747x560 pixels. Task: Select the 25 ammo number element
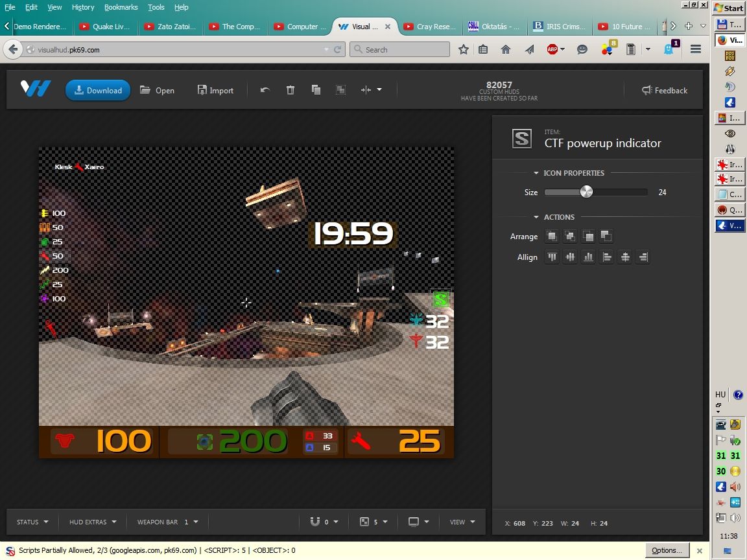tap(419, 441)
